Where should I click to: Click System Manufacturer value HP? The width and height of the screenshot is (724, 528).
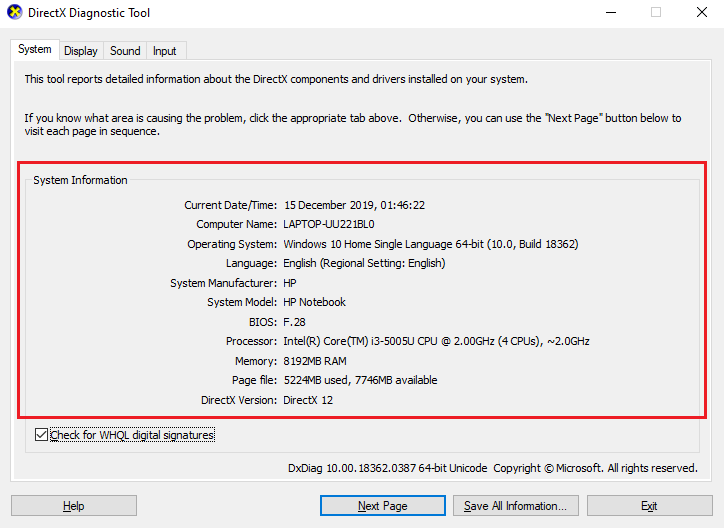click(x=290, y=283)
